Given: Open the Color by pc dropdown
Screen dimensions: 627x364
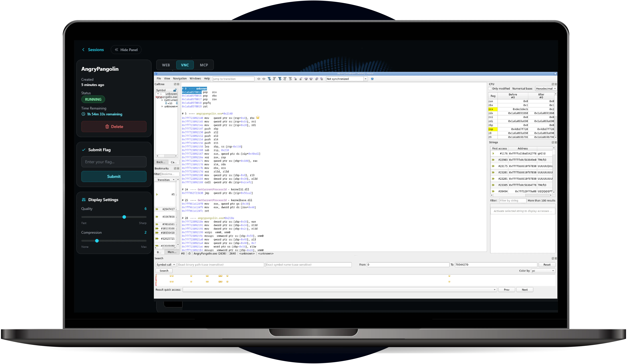Looking at the screenshot, I should [543, 271].
